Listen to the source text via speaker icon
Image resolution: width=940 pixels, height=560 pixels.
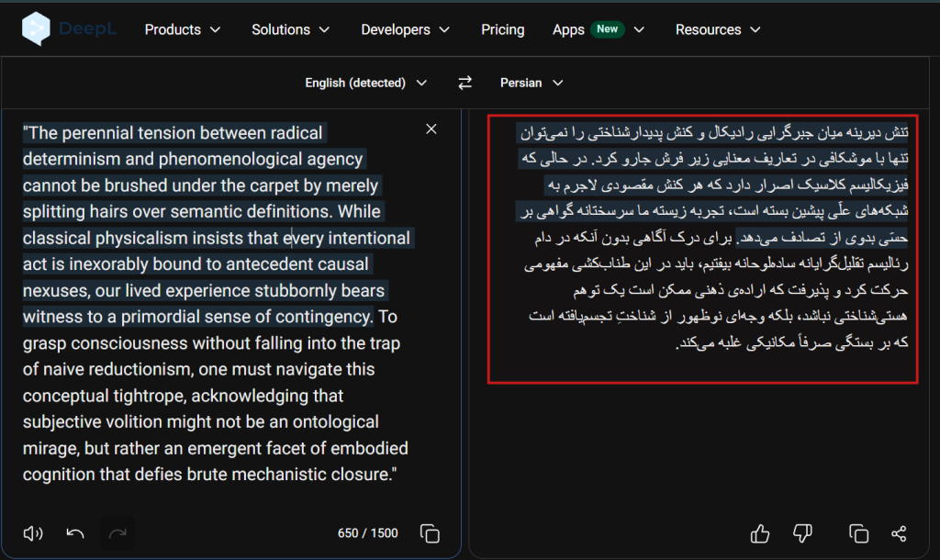pos(33,533)
